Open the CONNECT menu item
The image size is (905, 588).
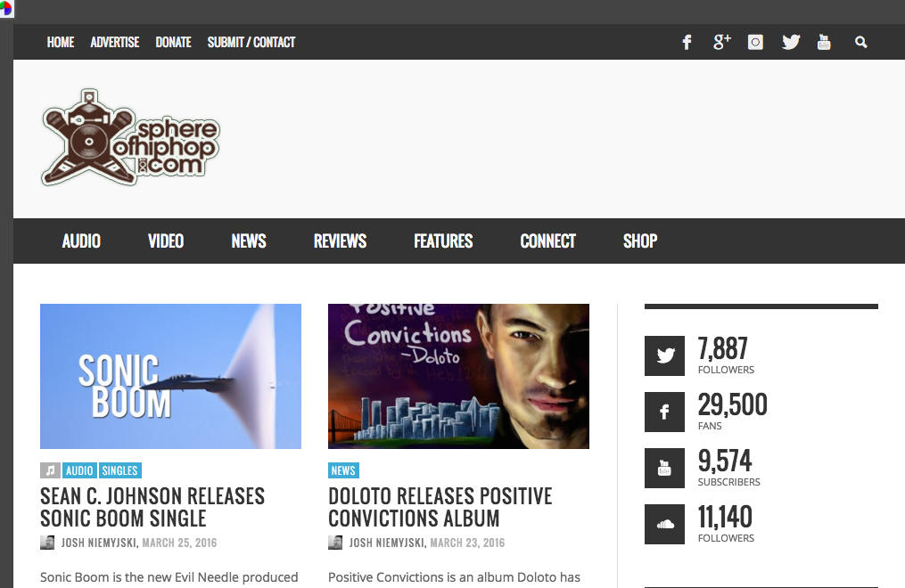coord(547,241)
